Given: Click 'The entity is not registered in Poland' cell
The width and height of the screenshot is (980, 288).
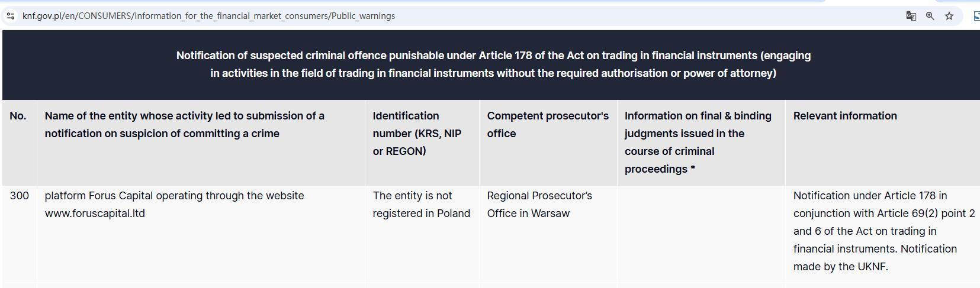Looking at the screenshot, I should click(x=421, y=205).
